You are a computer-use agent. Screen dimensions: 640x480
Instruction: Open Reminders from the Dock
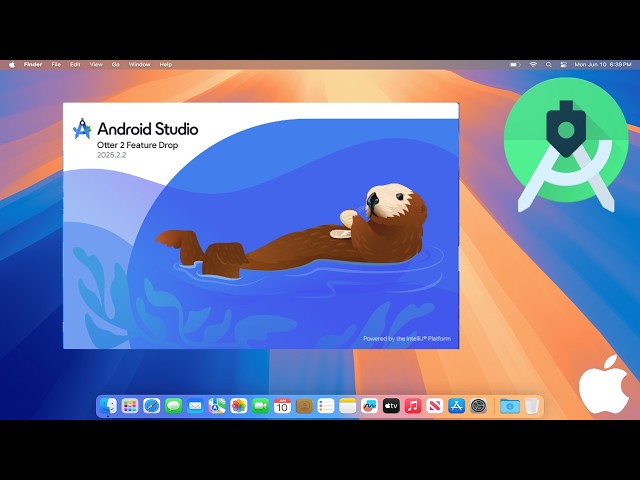pos(326,406)
